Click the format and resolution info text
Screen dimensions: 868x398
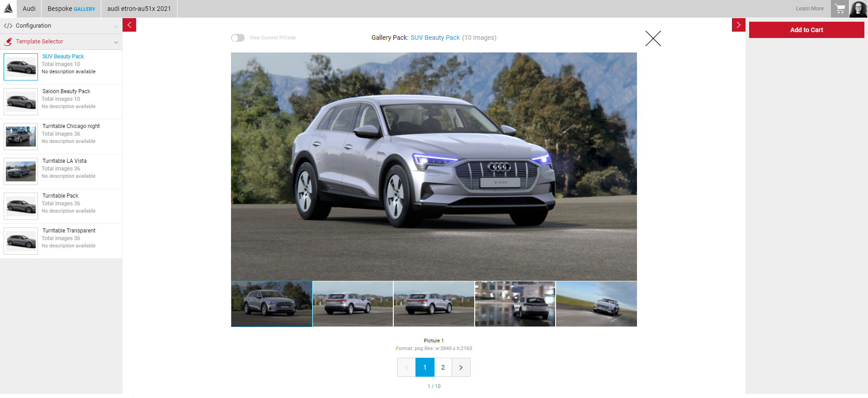tap(434, 348)
